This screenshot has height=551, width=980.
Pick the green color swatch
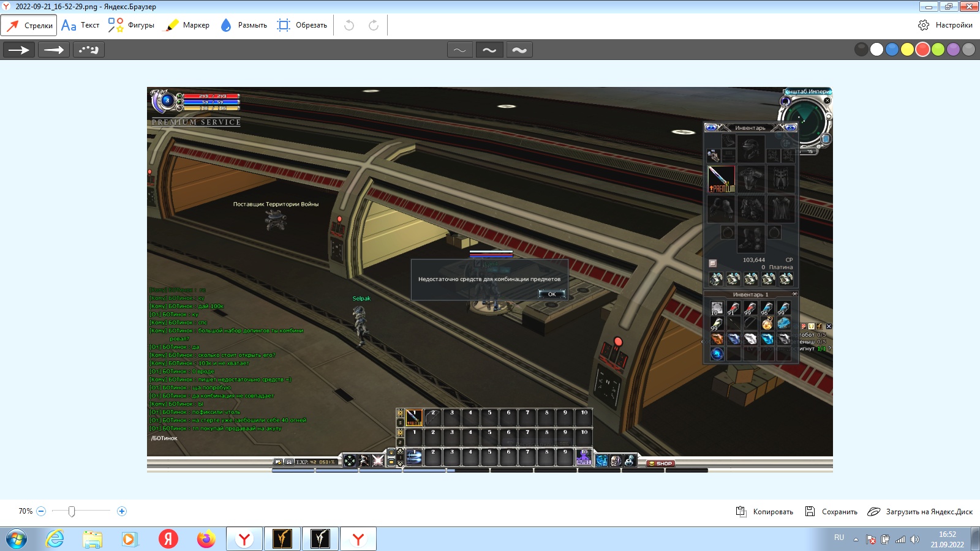938,50
